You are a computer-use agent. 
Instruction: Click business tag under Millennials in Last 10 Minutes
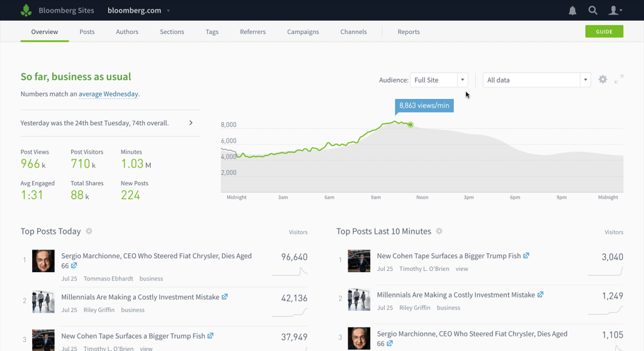pyautogui.click(x=448, y=308)
